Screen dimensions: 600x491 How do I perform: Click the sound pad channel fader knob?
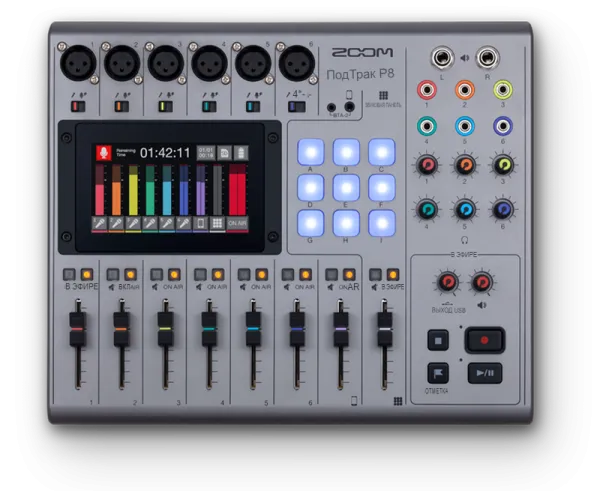pyautogui.click(x=385, y=324)
